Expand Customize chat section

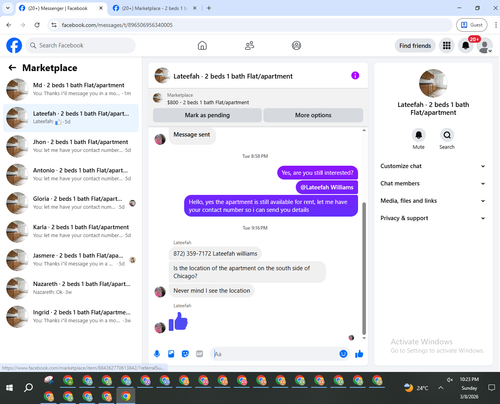[433, 166]
